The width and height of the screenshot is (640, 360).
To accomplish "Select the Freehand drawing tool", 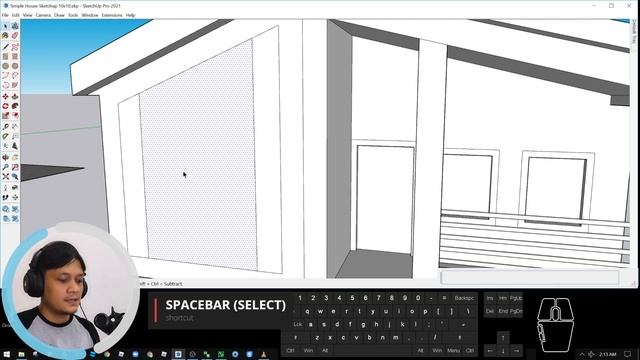I will point(15,47).
